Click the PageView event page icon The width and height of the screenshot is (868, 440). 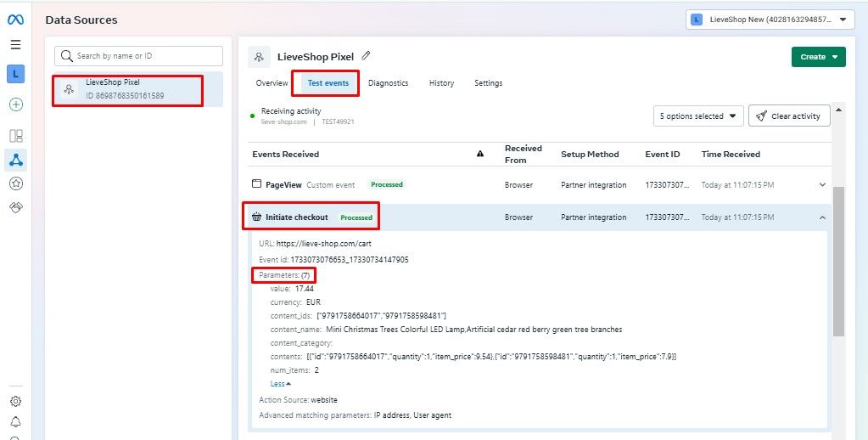tap(256, 184)
